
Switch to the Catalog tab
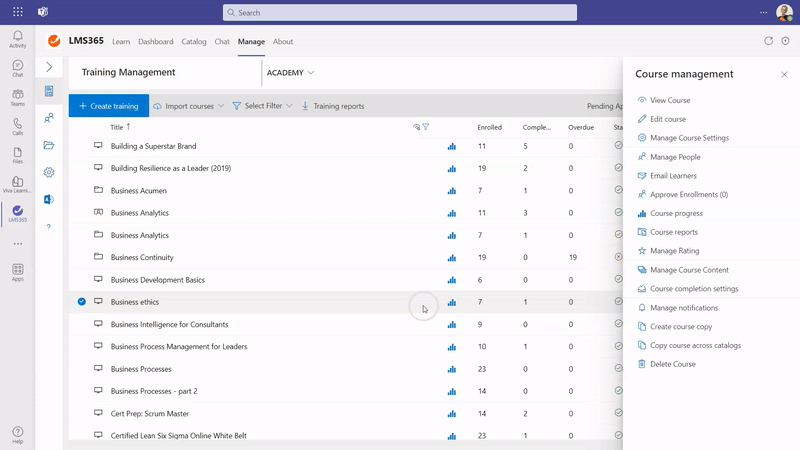(x=194, y=41)
